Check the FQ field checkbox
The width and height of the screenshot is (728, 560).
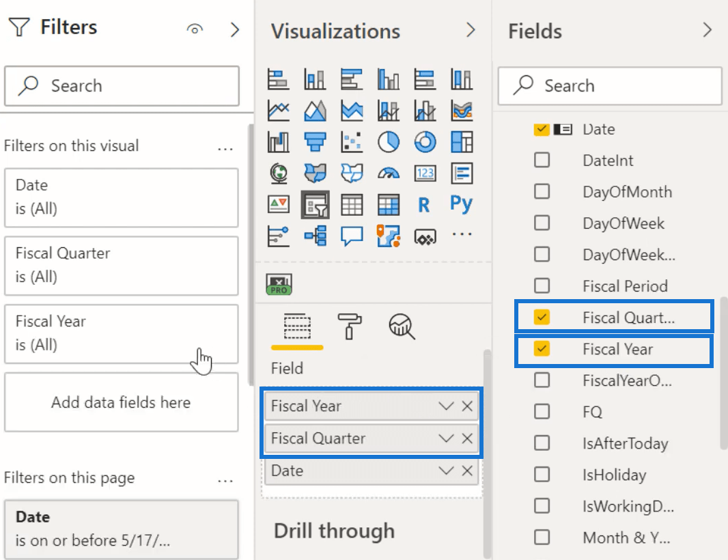point(542,411)
